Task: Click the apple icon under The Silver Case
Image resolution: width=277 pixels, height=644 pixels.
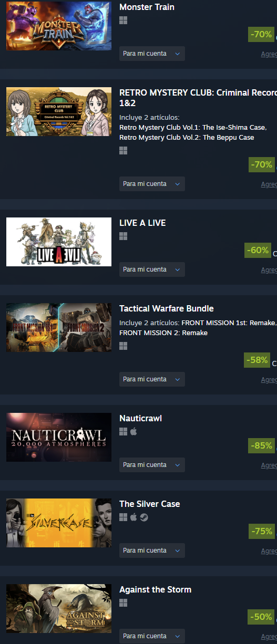Action: (134, 517)
